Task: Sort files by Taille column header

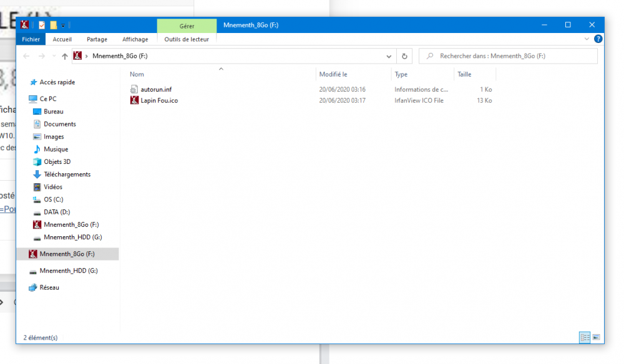Action: point(464,74)
